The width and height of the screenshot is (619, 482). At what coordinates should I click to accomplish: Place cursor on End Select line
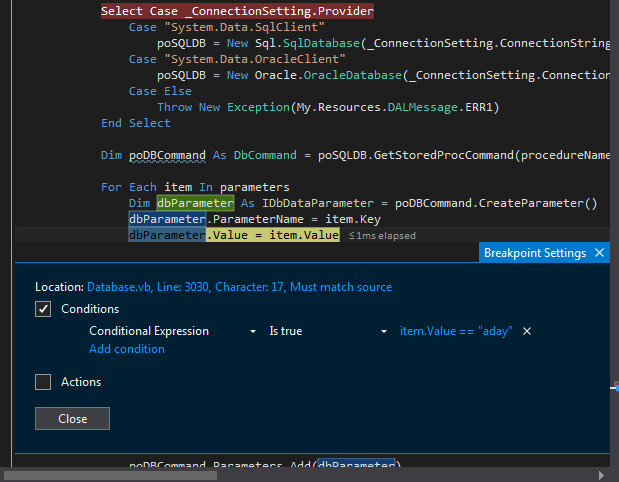point(136,123)
